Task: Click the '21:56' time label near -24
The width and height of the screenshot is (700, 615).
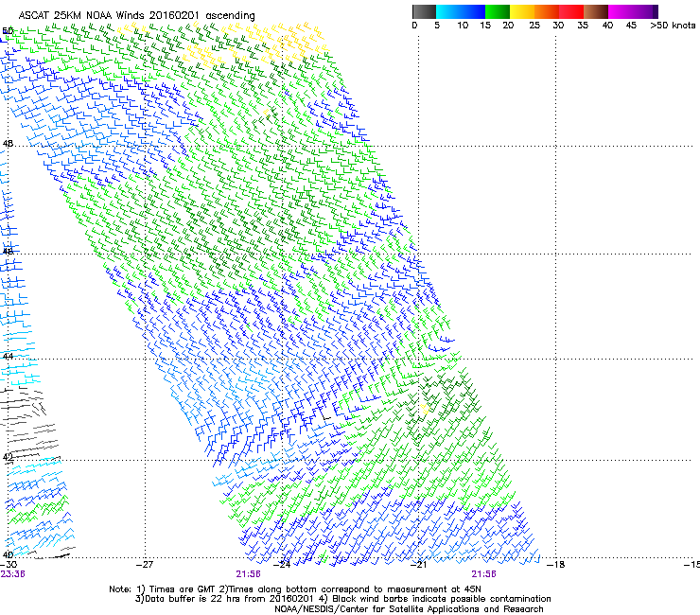Action: tap(248, 574)
